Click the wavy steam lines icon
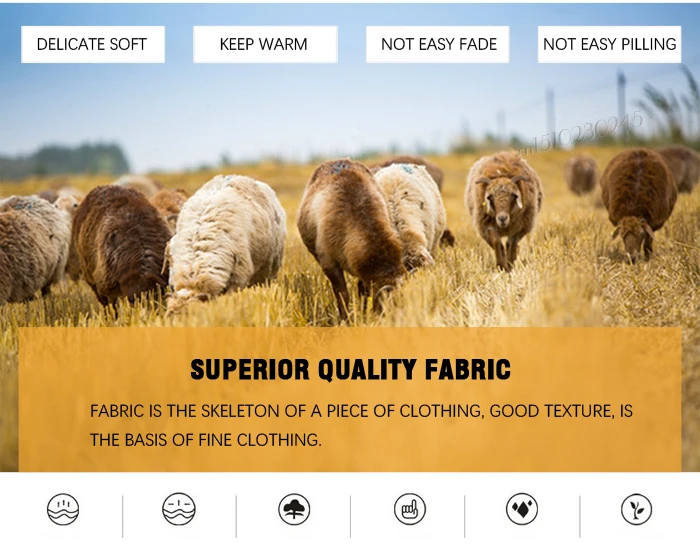This screenshot has height=559, width=700. [x=63, y=509]
